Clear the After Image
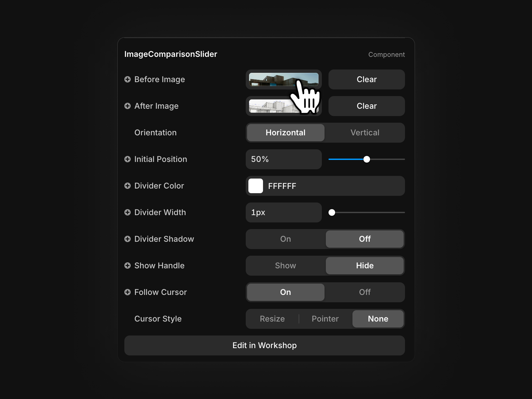This screenshot has width=532, height=399. coord(366,106)
